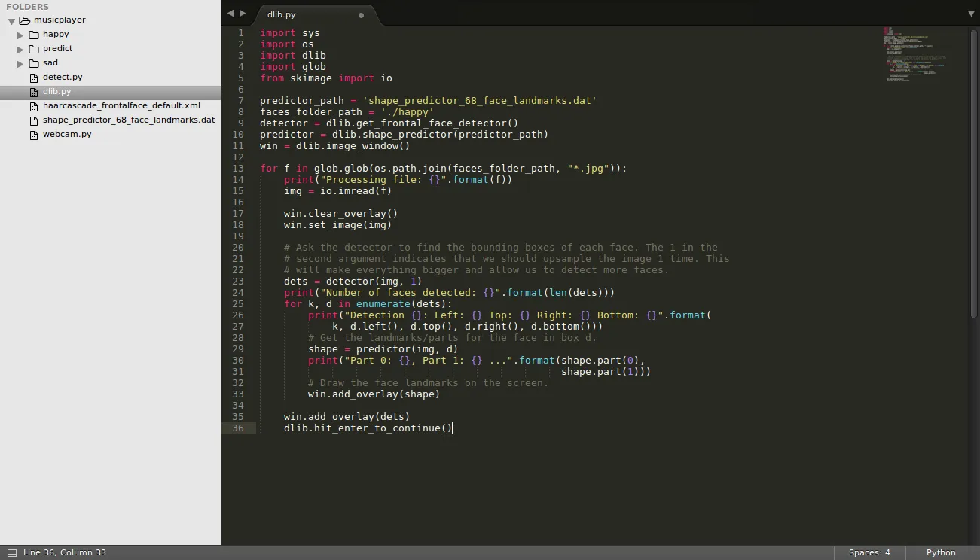The height and width of the screenshot is (560, 980).
Task: Click the sad folder icon
Action: pos(34,63)
